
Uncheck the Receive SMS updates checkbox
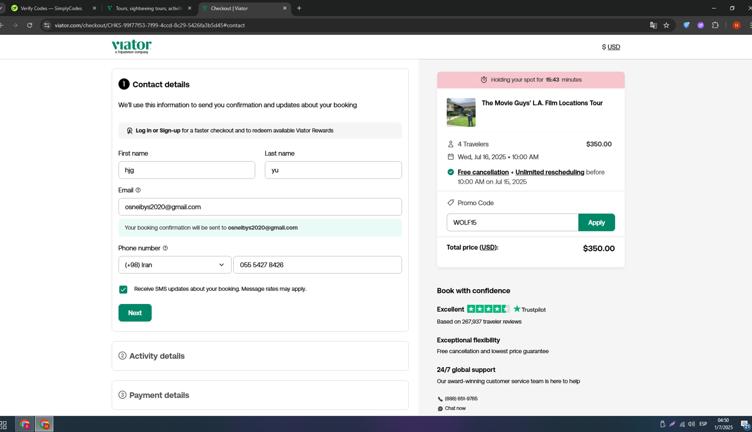click(123, 290)
